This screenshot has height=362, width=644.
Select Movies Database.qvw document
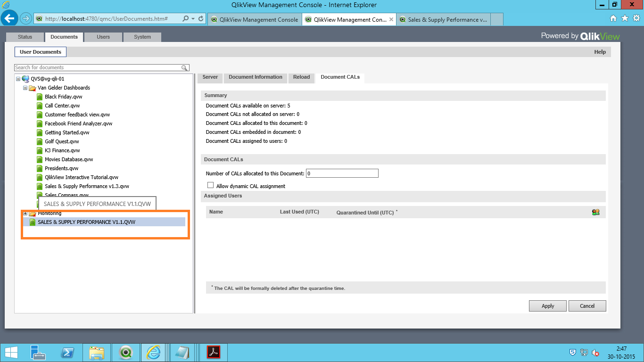click(69, 159)
